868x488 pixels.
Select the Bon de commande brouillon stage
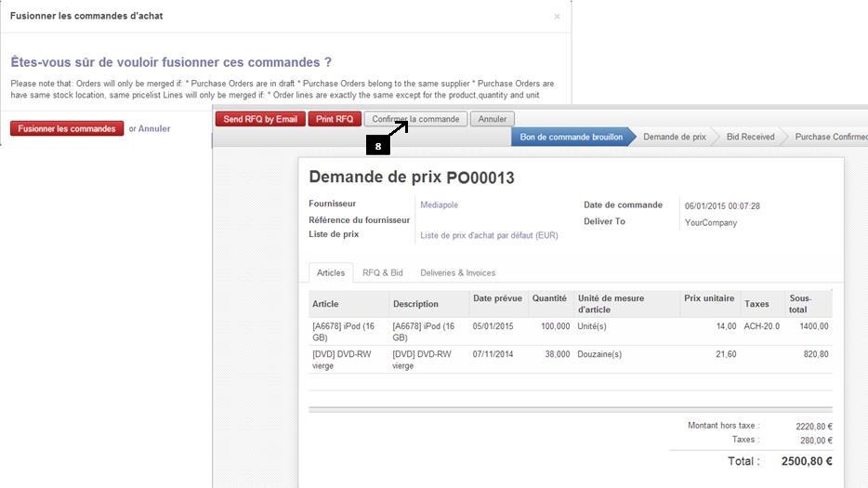coord(572,137)
